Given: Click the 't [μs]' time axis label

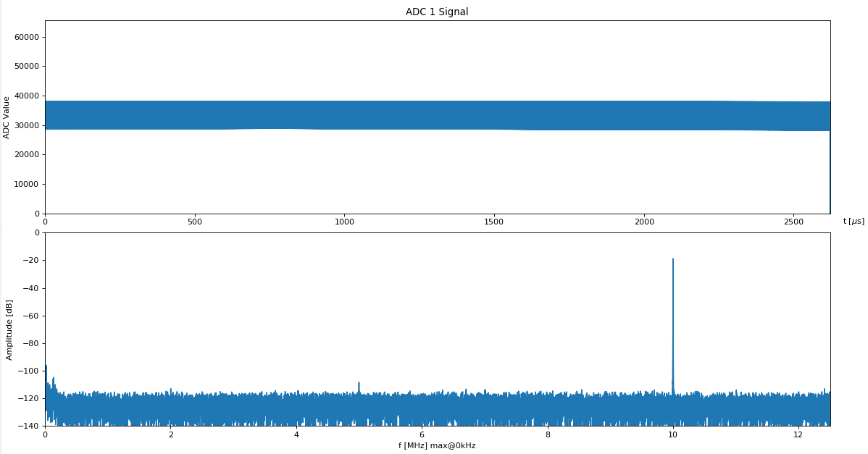Looking at the screenshot, I should click(x=853, y=221).
